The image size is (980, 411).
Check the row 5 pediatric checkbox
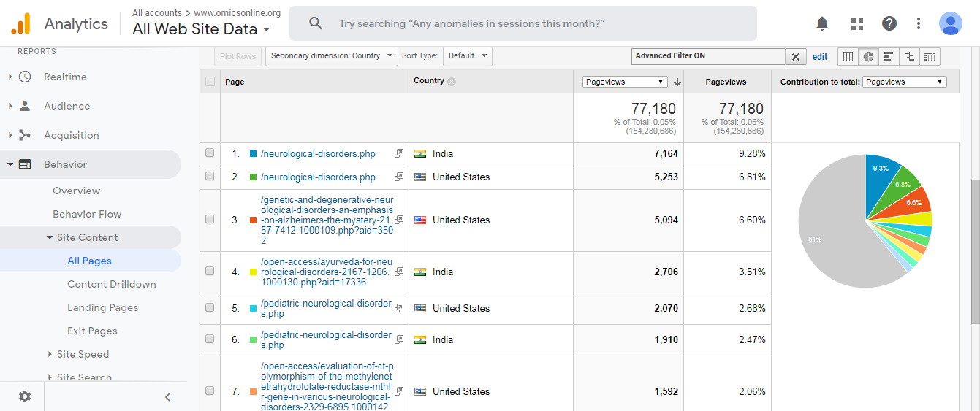point(210,308)
